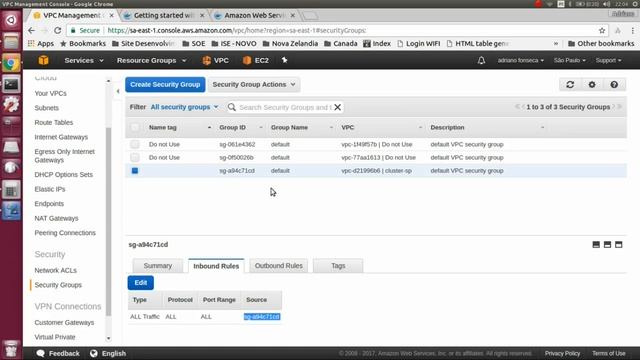The image size is (640, 360).
Task: Sort by the Name tag column
Action: [x=180, y=127]
